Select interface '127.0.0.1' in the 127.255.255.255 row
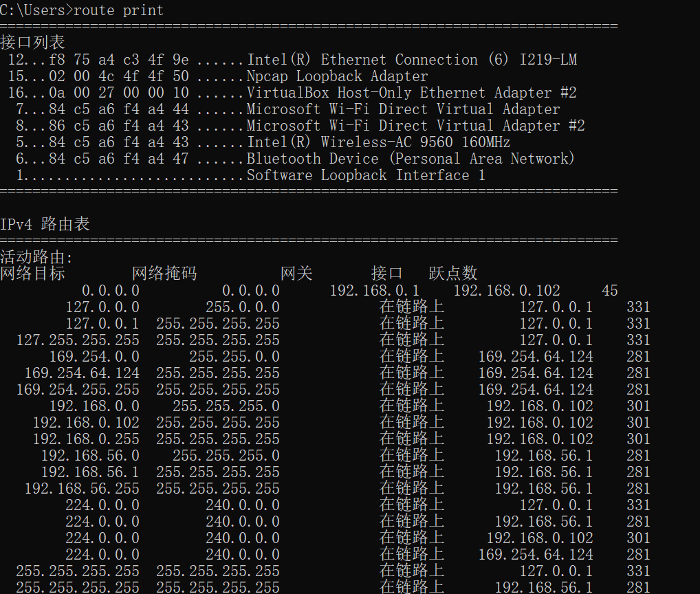Screen dimensions: 700x594 tap(556, 340)
